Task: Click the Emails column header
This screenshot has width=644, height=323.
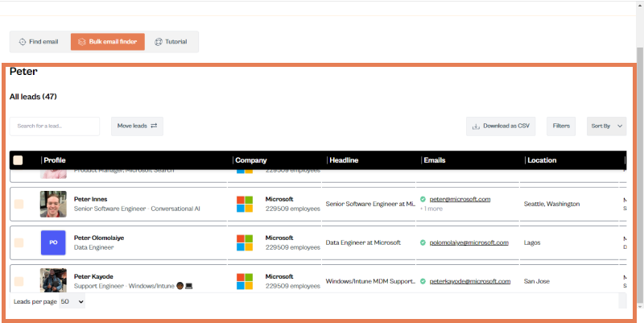Action: (435, 160)
